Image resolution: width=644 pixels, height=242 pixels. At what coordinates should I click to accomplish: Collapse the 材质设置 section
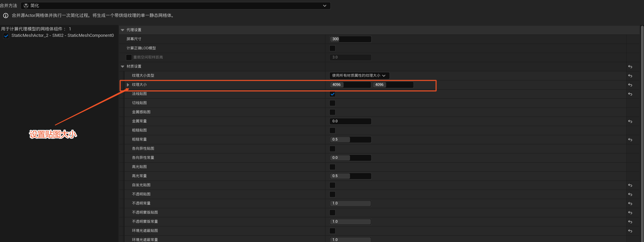click(123, 67)
